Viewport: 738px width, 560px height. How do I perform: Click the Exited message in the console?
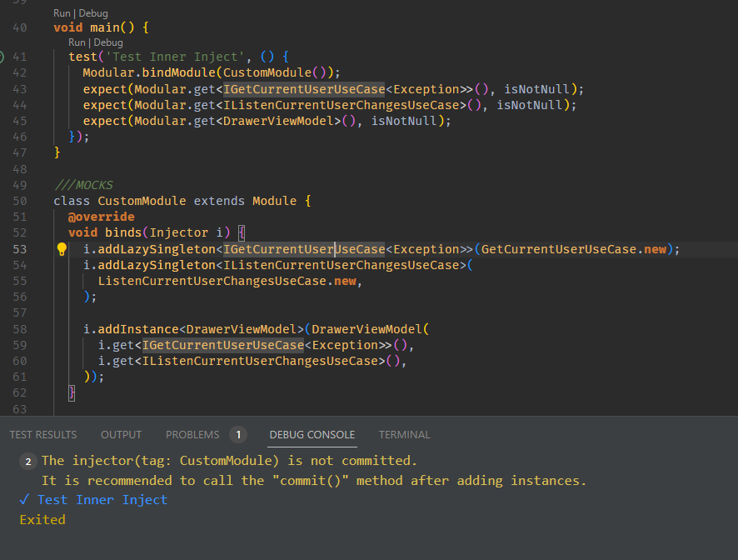pos(42,519)
